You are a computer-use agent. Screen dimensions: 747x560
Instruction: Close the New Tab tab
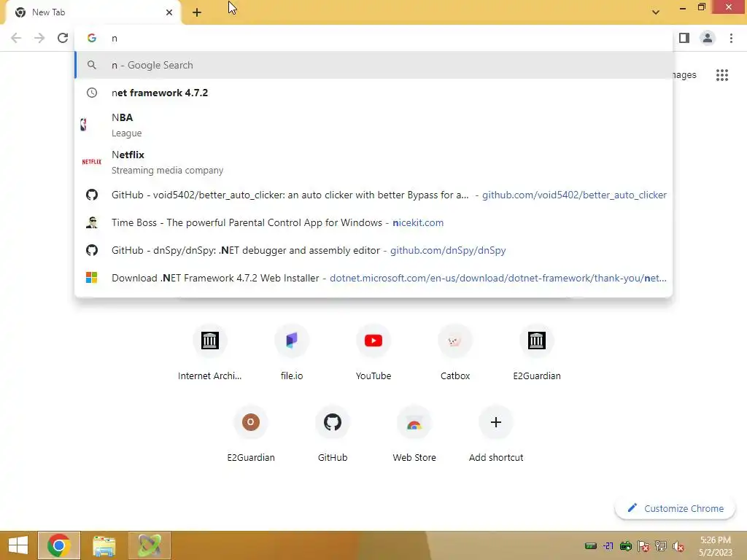[169, 12]
